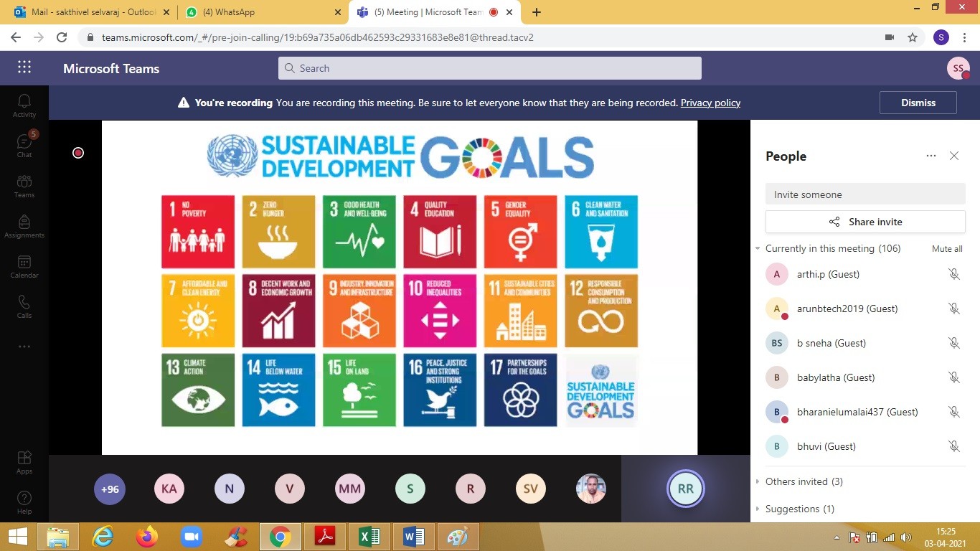The width and height of the screenshot is (980, 551).
Task: Open the Apps store icon
Action: (x=24, y=461)
